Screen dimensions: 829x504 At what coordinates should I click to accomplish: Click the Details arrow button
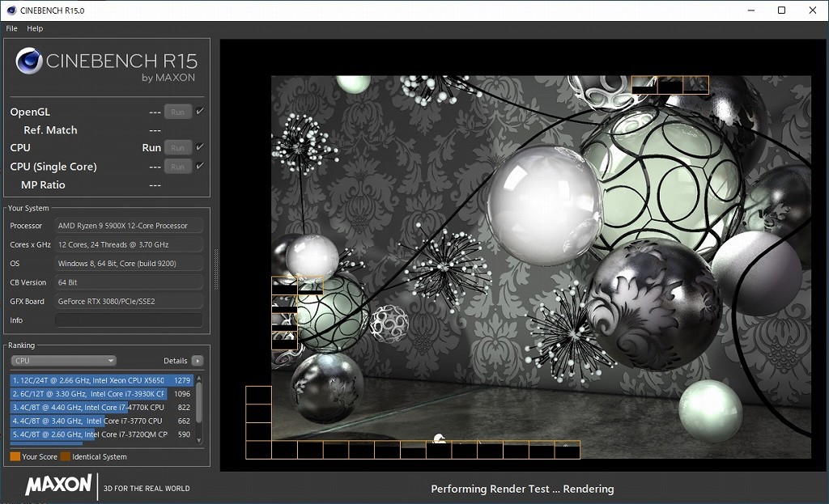point(197,361)
